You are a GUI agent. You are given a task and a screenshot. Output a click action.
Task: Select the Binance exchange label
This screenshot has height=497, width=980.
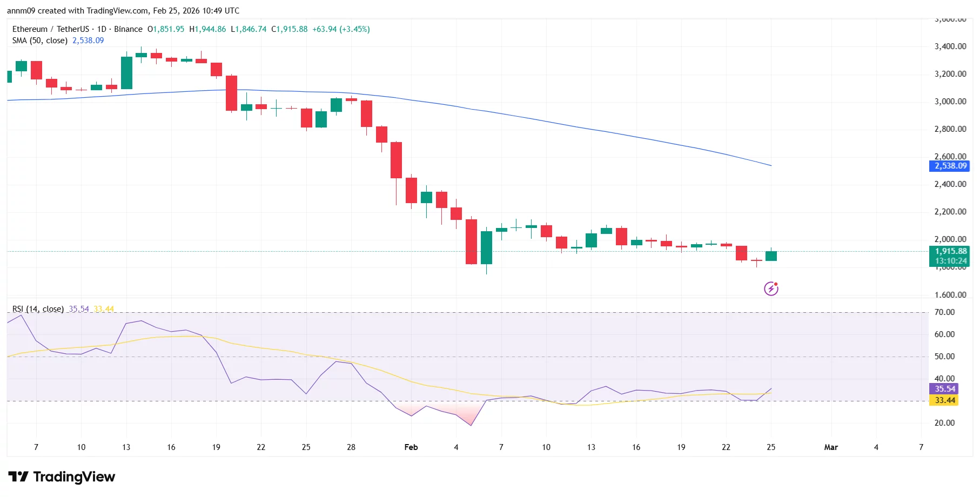[x=129, y=29]
